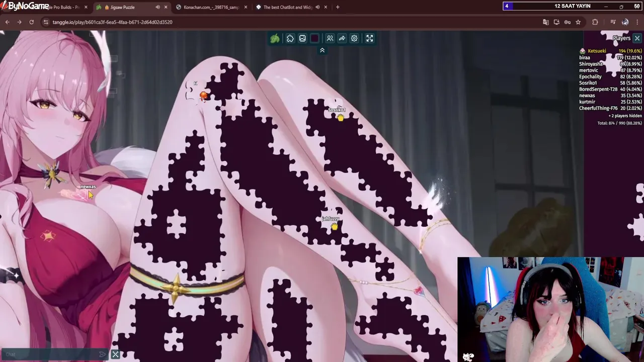Switch to the Jigsaw Puzzle tab
Screen dimensions: 644x362
(x=132, y=7)
